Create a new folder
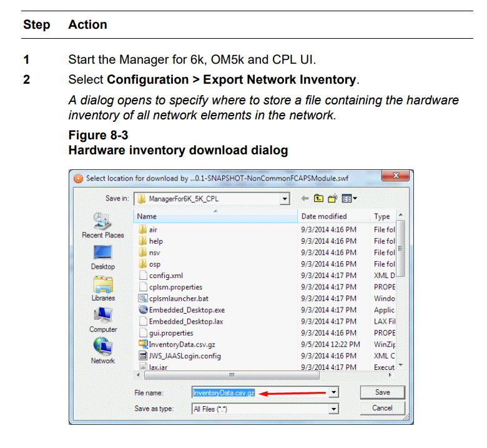The image size is (487, 448). [332, 199]
